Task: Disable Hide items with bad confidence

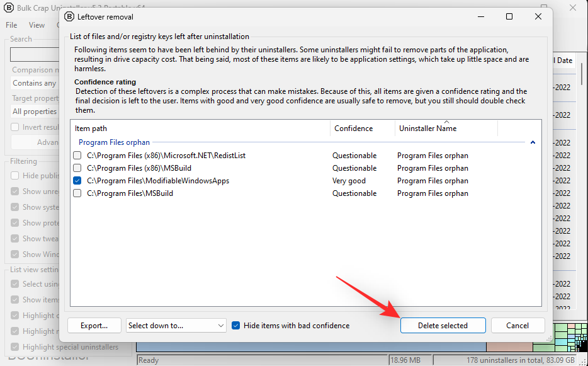Action: tap(235, 325)
